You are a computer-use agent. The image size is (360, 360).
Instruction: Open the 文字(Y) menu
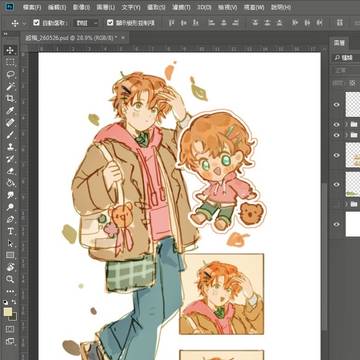(131, 7)
